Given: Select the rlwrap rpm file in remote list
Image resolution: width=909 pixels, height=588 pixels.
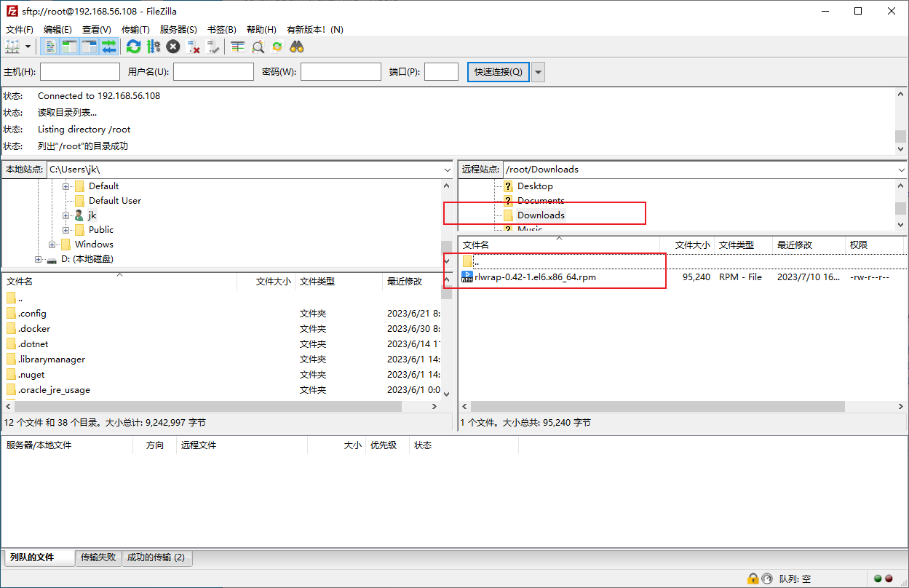Looking at the screenshot, I should click(x=535, y=277).
